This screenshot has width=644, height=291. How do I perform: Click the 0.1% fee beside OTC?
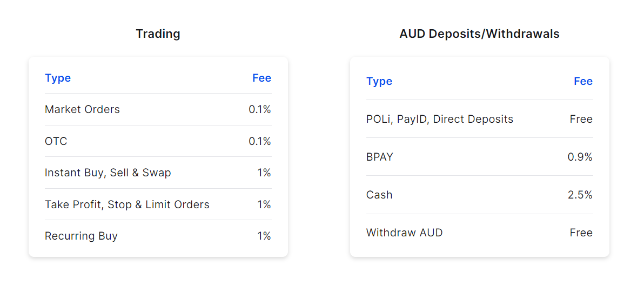point(259,141)
